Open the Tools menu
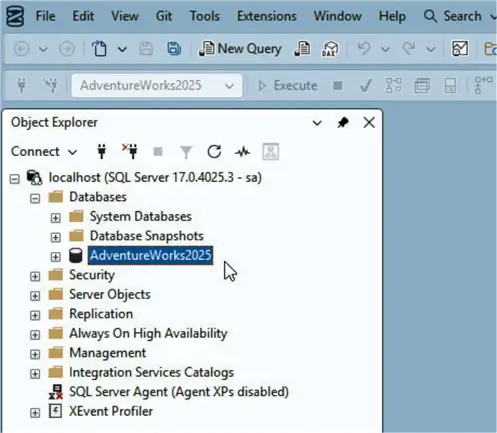 pyautogui.click(x=205, y=16)
